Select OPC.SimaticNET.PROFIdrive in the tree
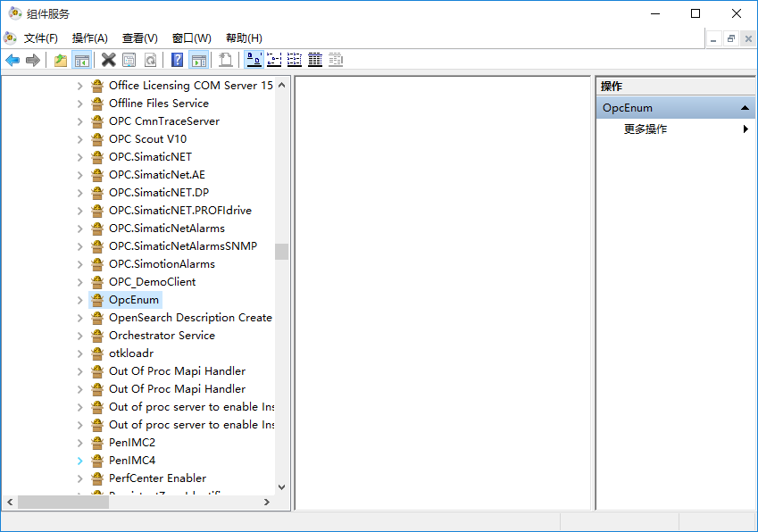The image size is (758, 532). tap(180, 211)
